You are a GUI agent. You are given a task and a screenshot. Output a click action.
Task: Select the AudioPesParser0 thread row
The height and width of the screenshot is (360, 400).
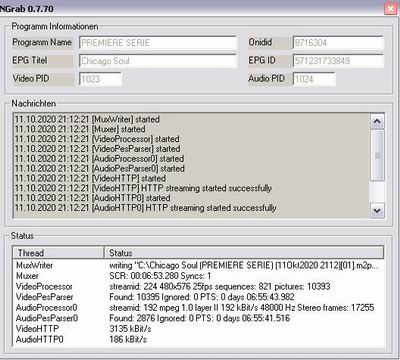pos(198,318)
